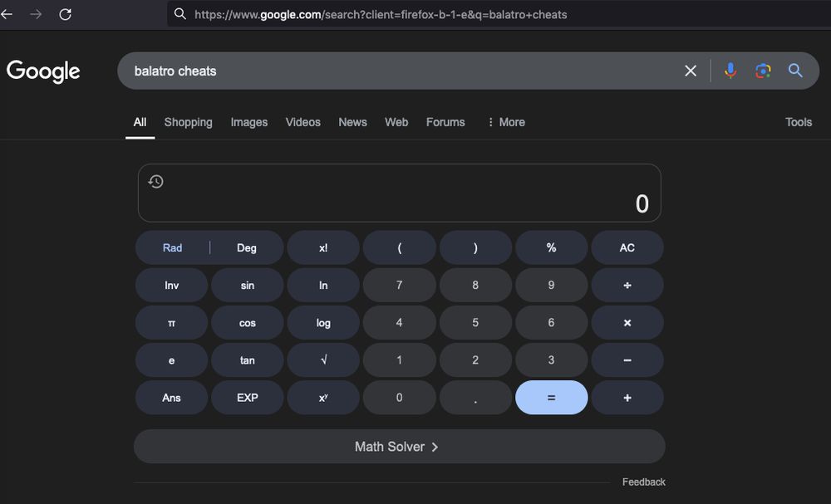The image size is (831, 504).
Task: Click the log function key
Action: coord(323,323)
